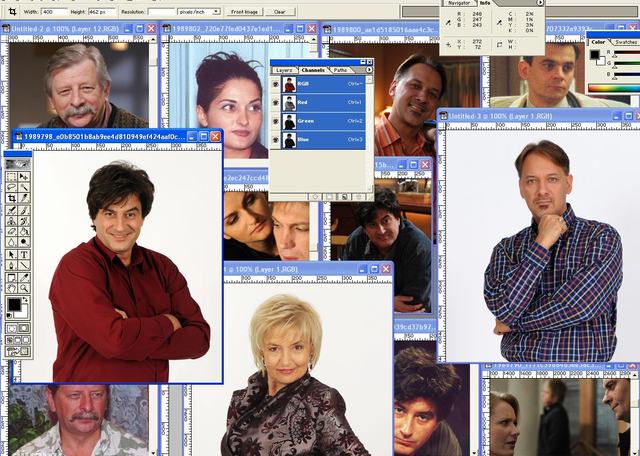Toggle visibility of the Blue channel

[x=276, y=140]
